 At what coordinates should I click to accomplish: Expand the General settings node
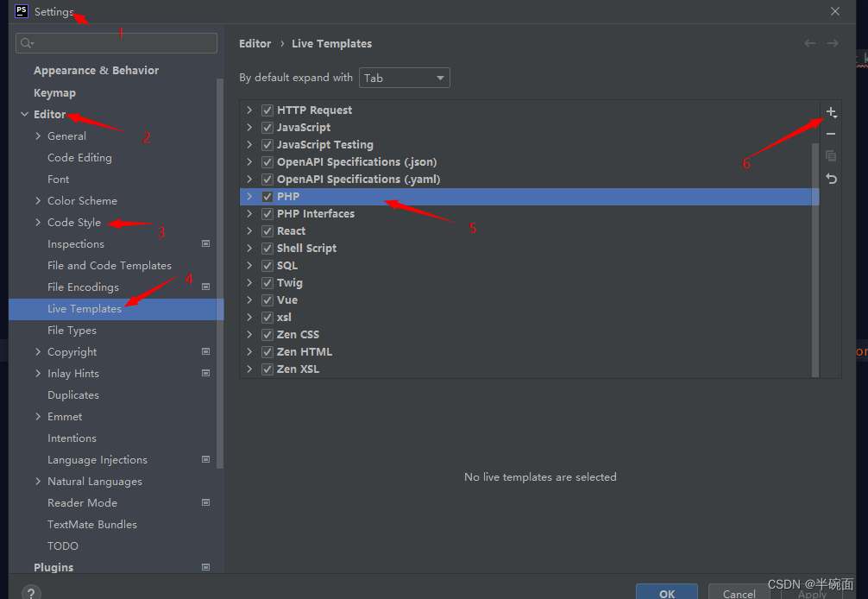click(38, 136)
